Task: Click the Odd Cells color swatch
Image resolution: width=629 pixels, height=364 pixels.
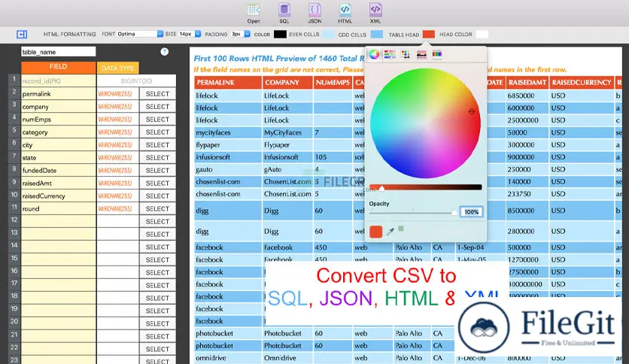Action: (x=377, y=35)
